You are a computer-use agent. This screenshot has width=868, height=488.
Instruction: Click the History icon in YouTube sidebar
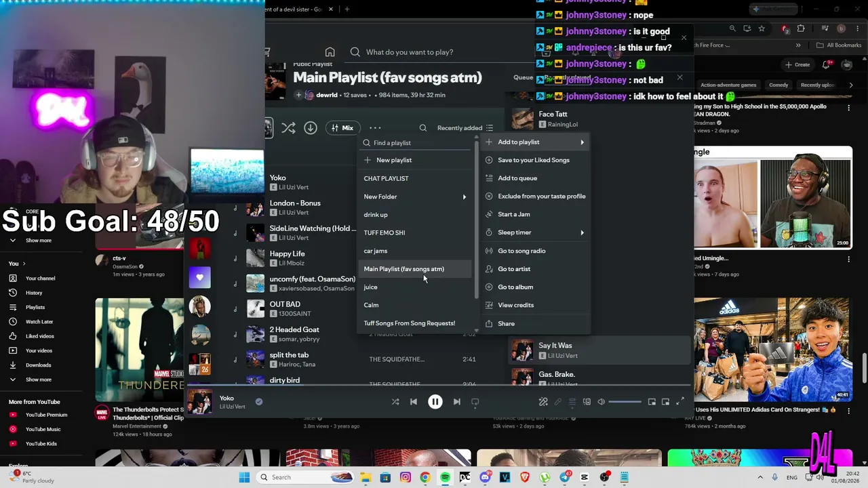[x=12, y=293]
